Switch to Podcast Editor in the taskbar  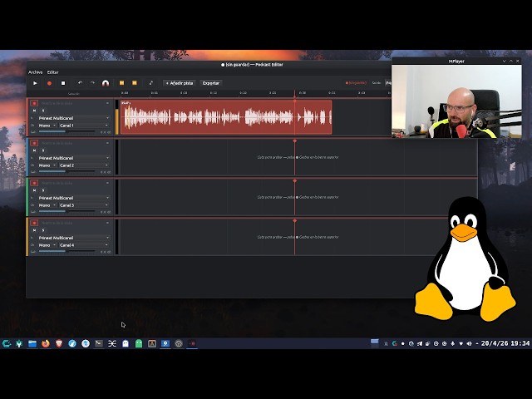[192, 343]
